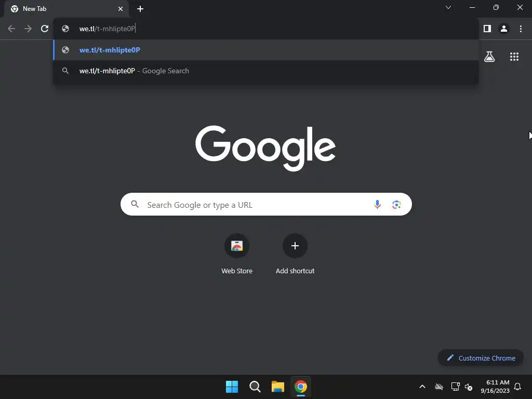Click the back navigation arrow
Viewport: 532px width, 399px height.
click(11, 29)
